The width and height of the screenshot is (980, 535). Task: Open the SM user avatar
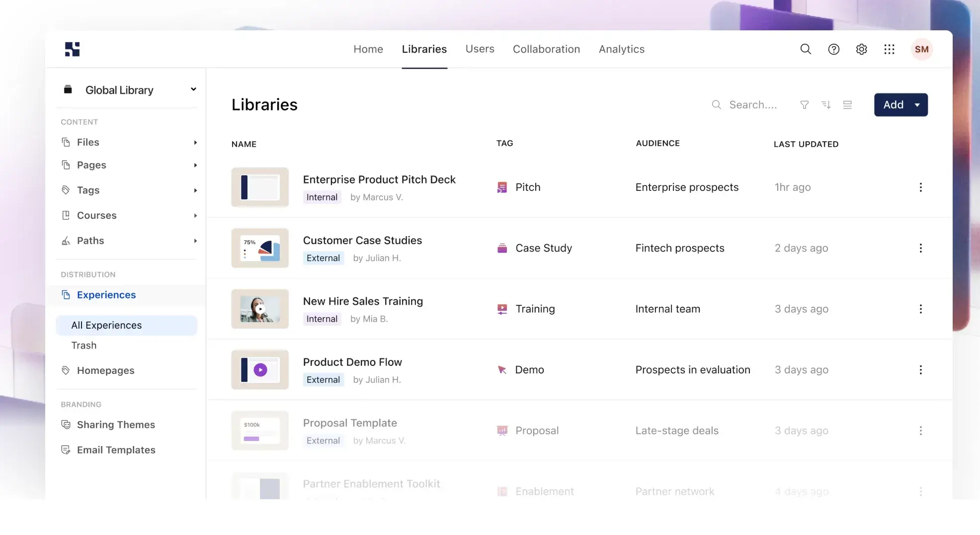coord(921,49)
